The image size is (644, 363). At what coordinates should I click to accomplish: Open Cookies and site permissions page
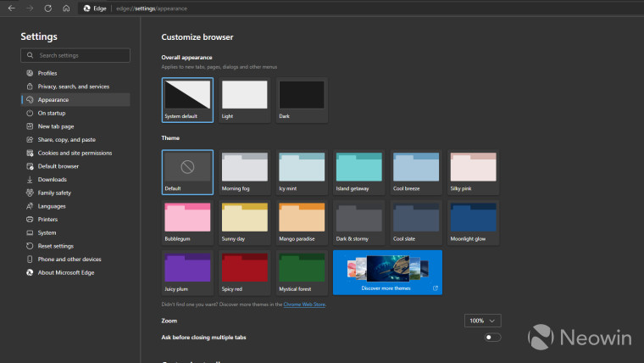75,153
